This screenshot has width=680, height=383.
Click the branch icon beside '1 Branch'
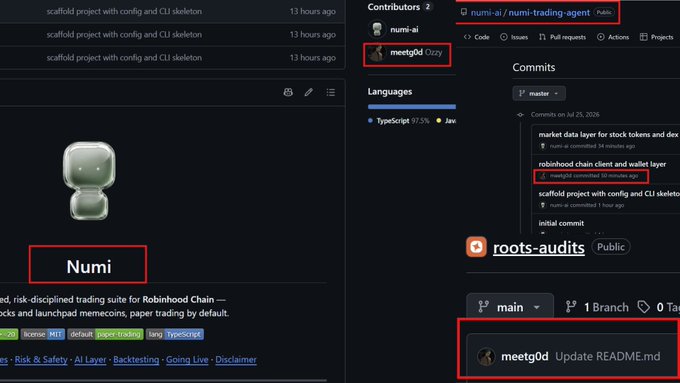571,307
